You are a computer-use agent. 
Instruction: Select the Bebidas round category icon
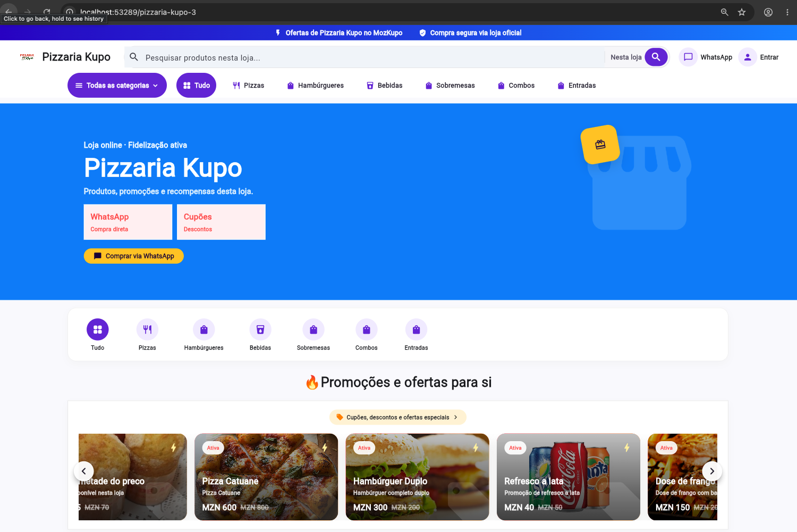click(260, 330)
